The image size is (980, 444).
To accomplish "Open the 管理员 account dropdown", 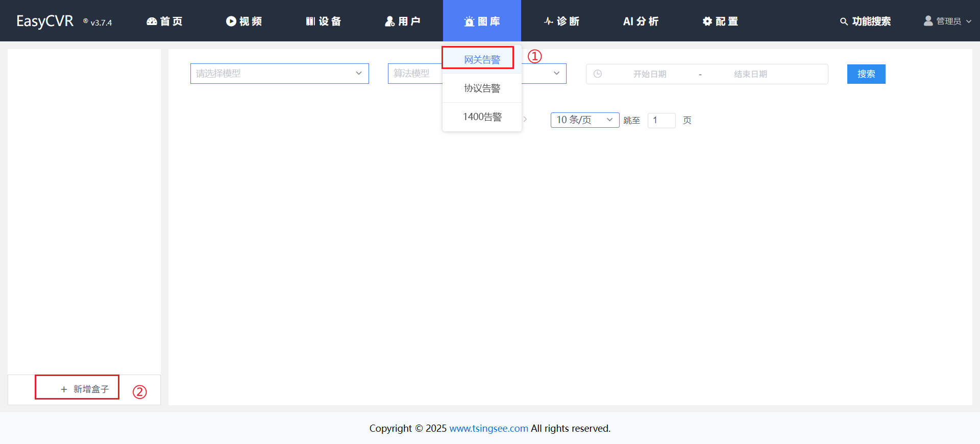I will (948, 21).
